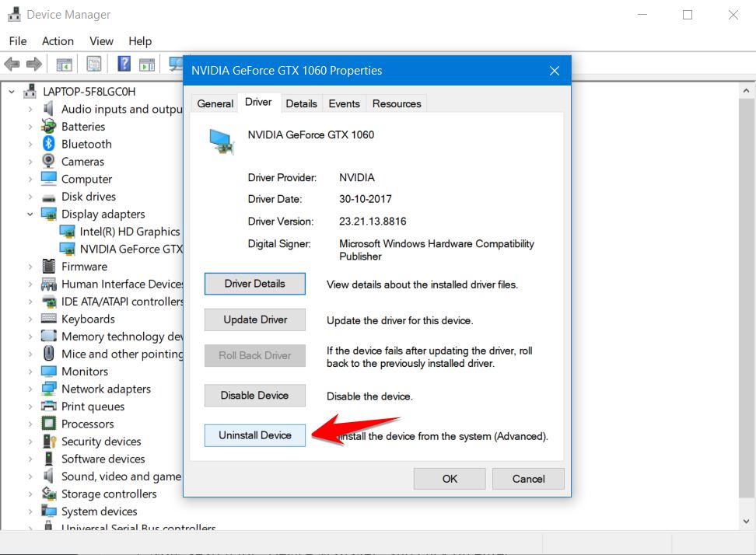Click the Processors icon
The height and width of the screenshot is (555, 756).
[49, 424]
